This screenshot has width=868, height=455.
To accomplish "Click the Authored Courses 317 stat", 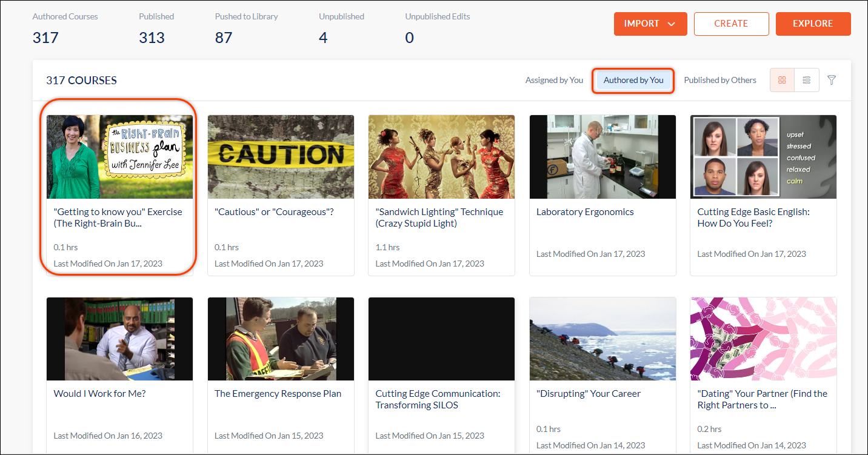I will coord(65,28).
